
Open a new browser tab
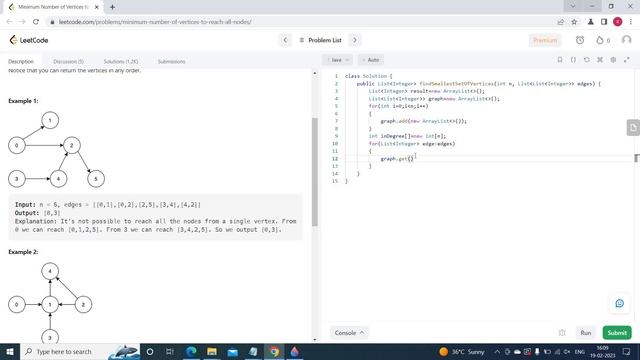coord(112,7)
